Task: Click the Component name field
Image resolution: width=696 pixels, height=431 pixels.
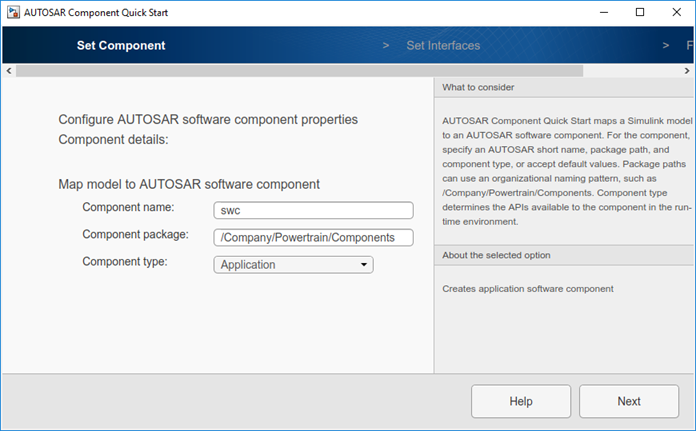Action: [313, 211]
